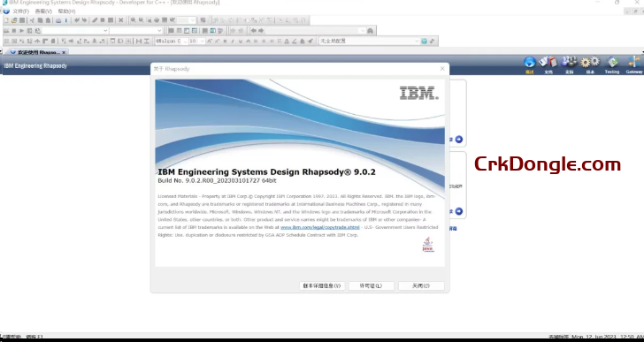Click the pin icon after the globe icon

(432, 41)
